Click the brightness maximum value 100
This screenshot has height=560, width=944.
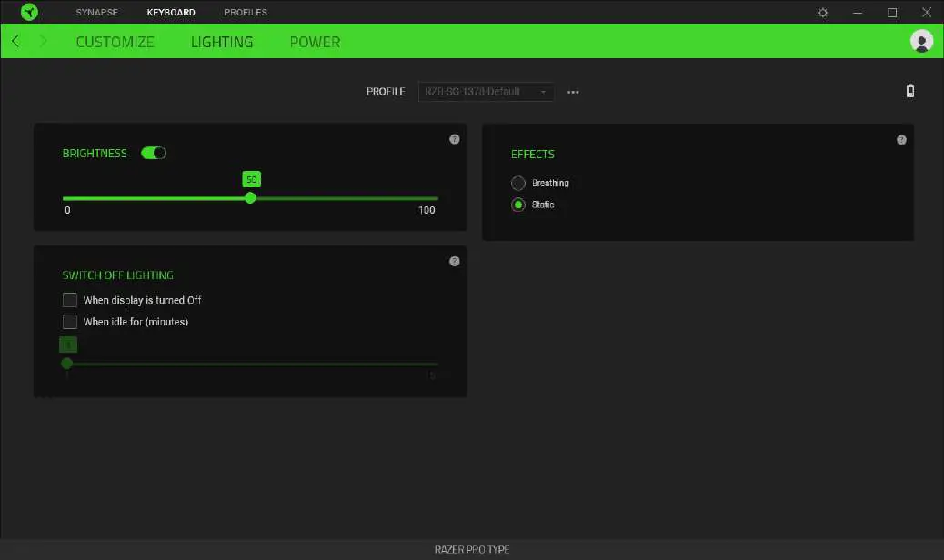tap(427, 210)
